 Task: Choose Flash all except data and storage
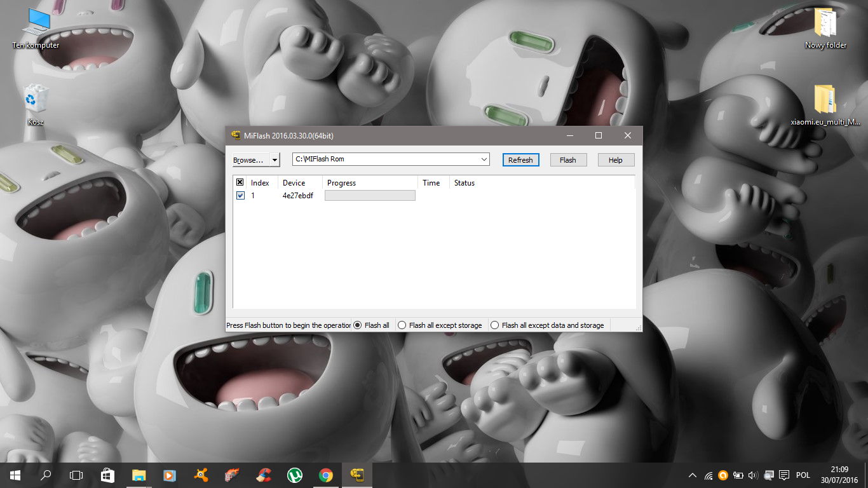click(494, 325)
